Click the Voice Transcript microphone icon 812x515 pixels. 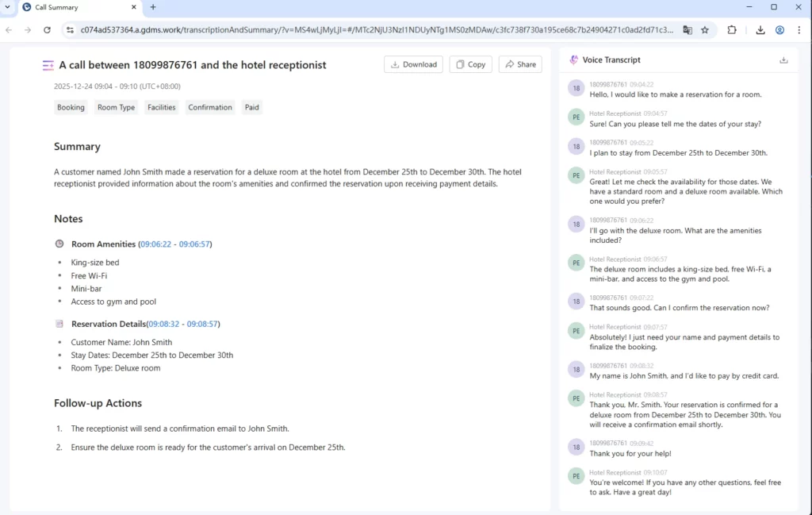coord(574,60)
